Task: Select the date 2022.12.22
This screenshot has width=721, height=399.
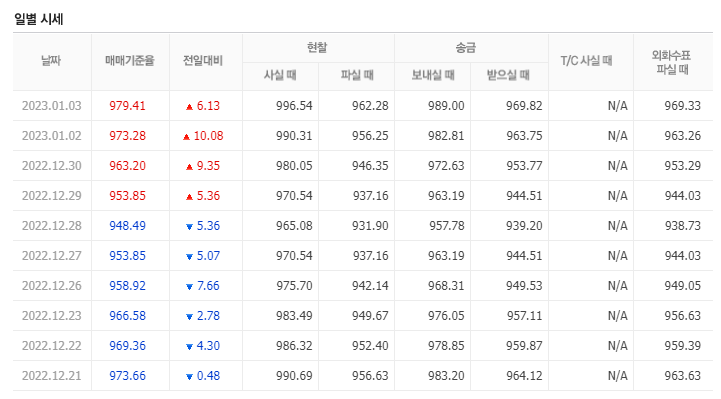Action: pos(52,346)
